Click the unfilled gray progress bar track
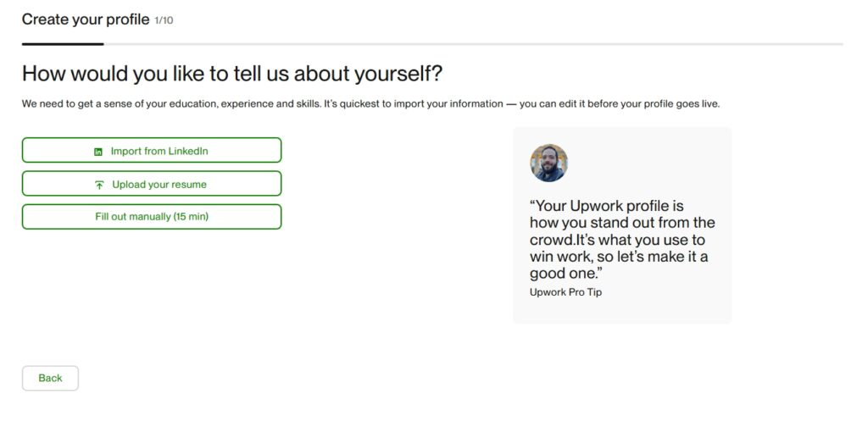The height and width of the screenshot is (427, 868). click(x=473, y=43)
